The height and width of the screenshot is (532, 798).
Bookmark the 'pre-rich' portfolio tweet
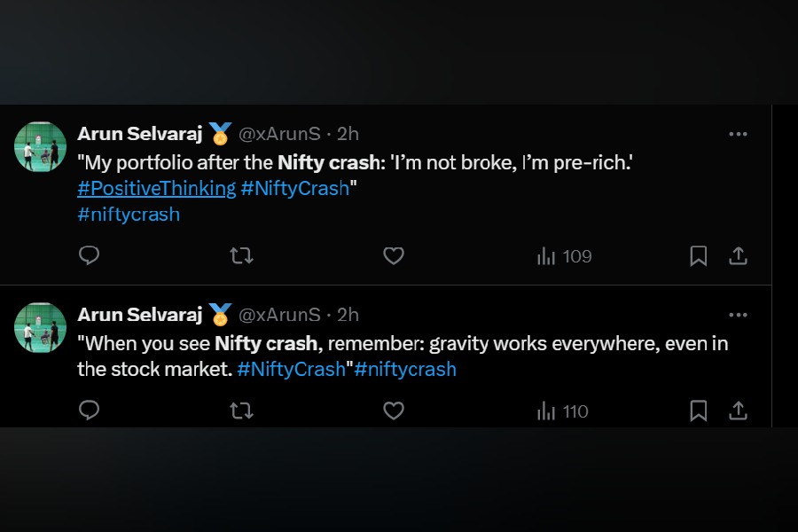pyautogui.click(x=699, y=256)
